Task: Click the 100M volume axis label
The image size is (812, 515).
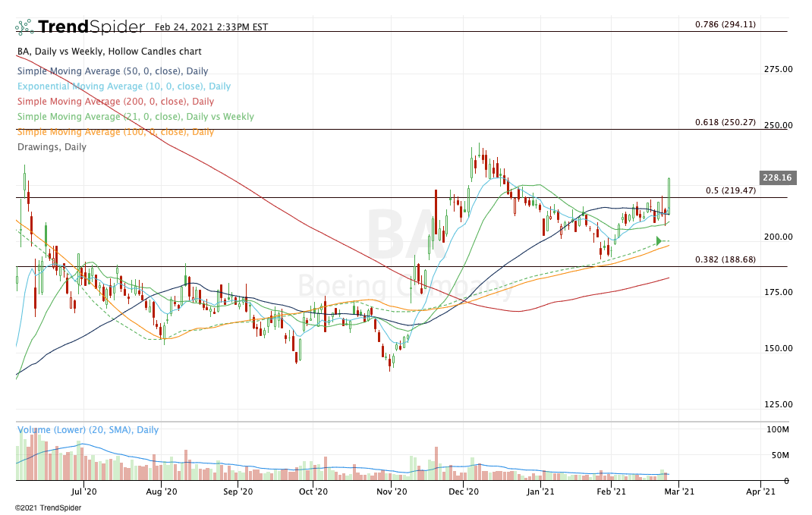Action: pyautogui.click(x=778, y=429)
